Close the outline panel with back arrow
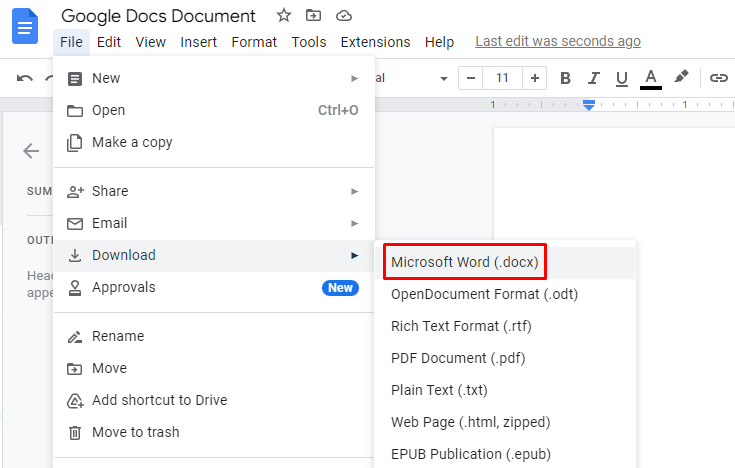The image size is (735, 468). pyautogui.click(x=31, y=151)
